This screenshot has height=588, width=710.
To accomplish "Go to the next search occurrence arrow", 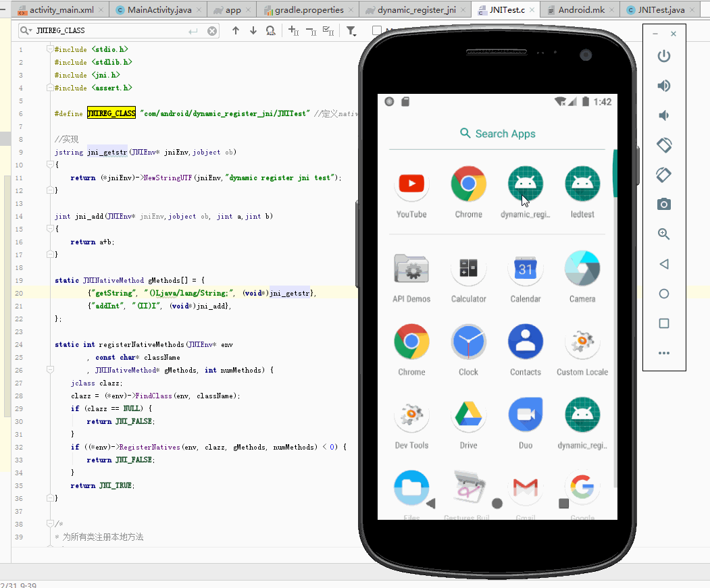I will (x=253, y=30).
